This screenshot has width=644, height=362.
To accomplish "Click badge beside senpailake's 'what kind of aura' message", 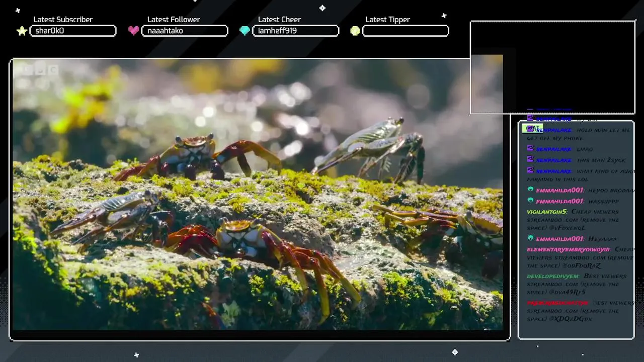I will pyautogui.click(x=530, y=170).
